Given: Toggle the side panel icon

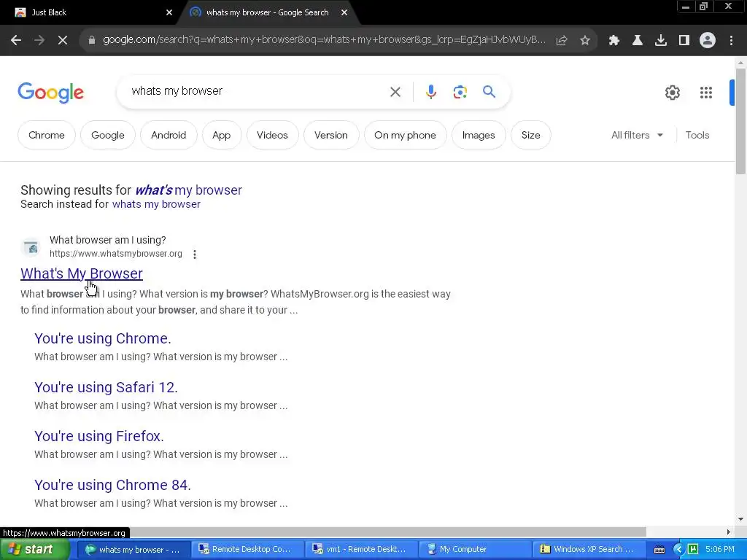Looking at the screenshot, I should (684, 41).
